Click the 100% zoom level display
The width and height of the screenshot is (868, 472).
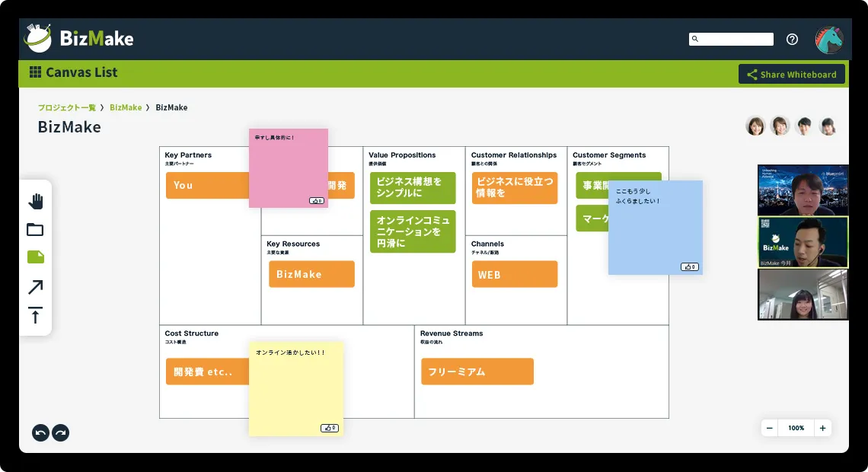coord(796,428)
